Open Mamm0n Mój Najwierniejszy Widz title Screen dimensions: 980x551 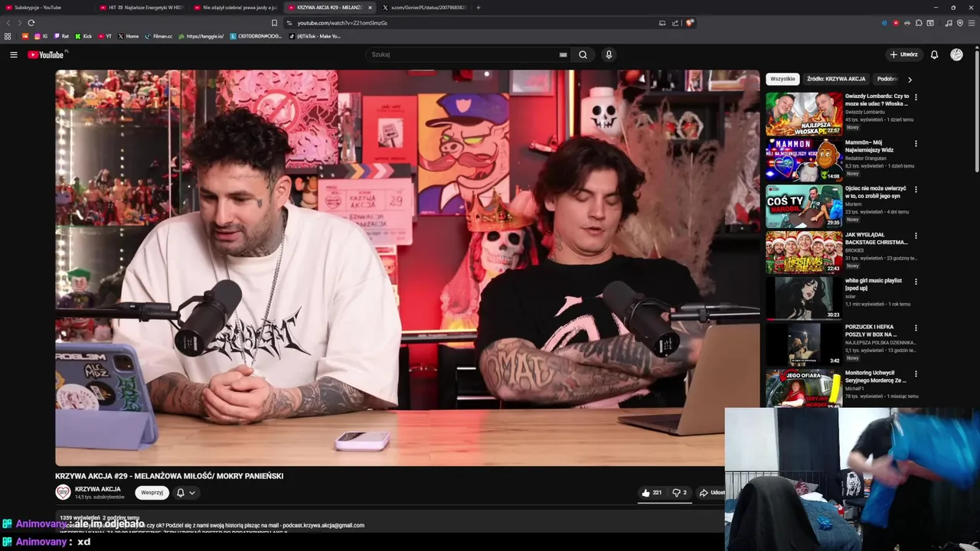click(870, 146)
